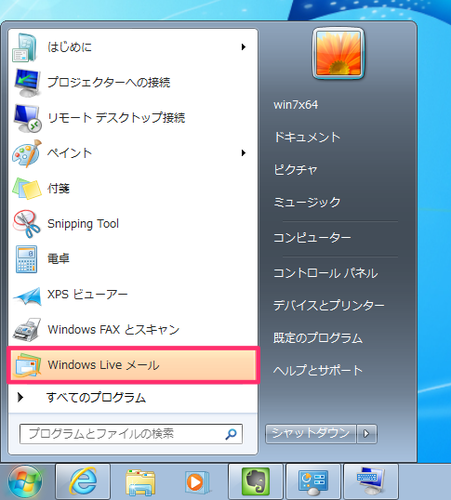Screen dimensions: 451x500
Task: Open the win7x64 user folder link
Action: [x=296, y=105]
